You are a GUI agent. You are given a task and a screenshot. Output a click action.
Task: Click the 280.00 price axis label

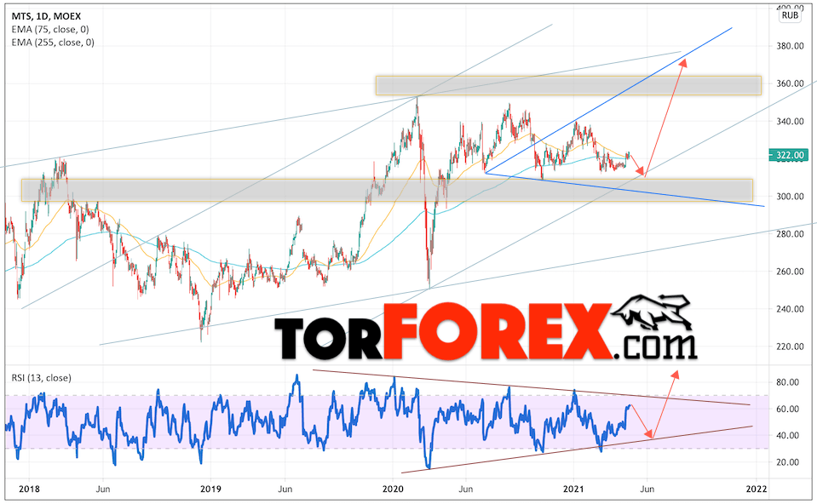tap(790, 234)
